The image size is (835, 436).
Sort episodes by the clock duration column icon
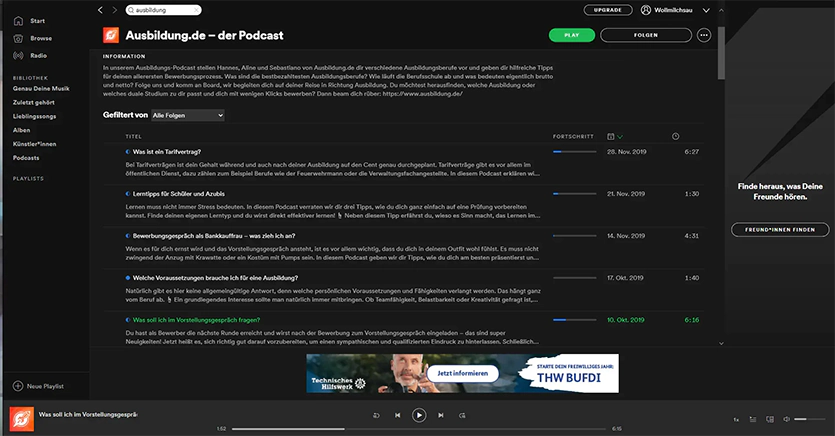pyautogui.click(x=675, y=136)
